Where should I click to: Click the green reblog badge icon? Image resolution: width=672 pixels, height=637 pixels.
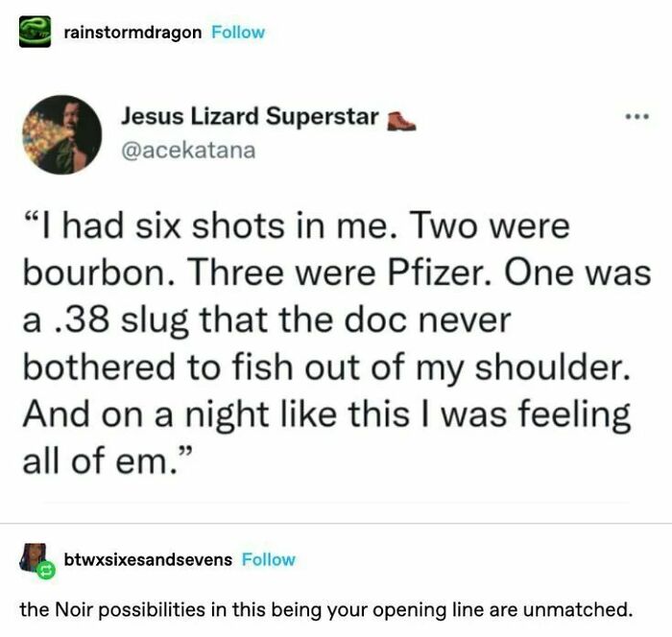(x=44, y=572)
